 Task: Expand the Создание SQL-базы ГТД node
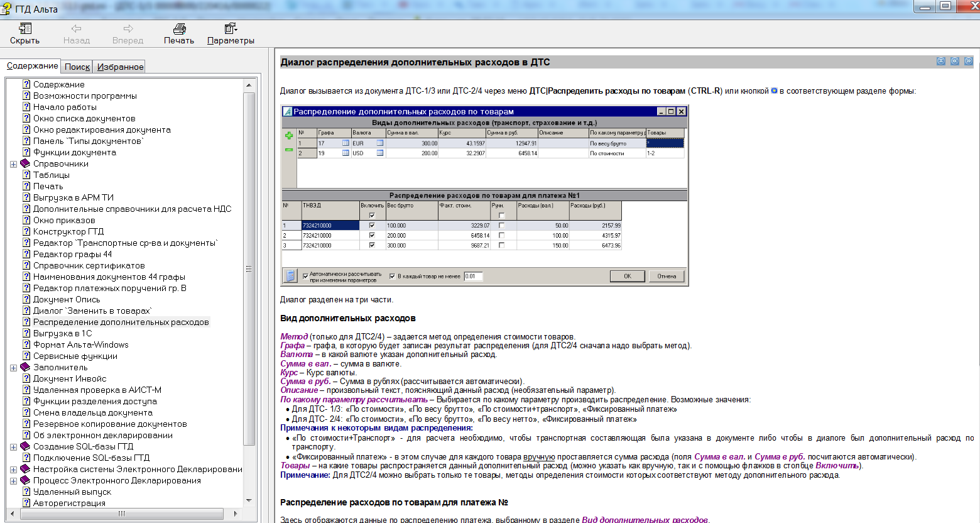[13, 447]
